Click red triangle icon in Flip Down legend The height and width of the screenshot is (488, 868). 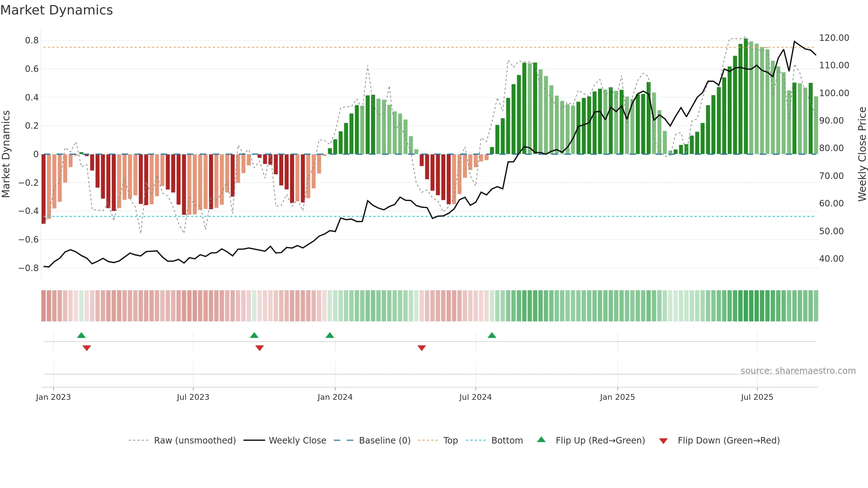tap(663, 441)
